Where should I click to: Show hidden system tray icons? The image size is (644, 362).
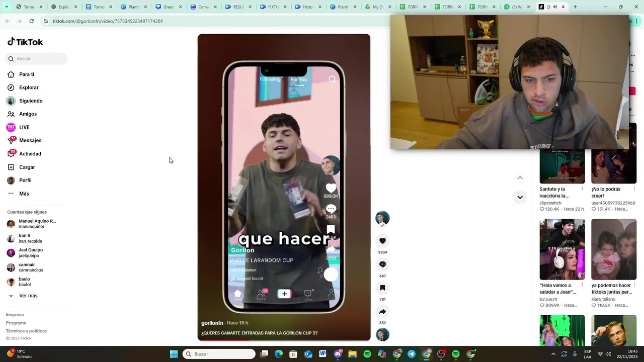pos(553,354)
